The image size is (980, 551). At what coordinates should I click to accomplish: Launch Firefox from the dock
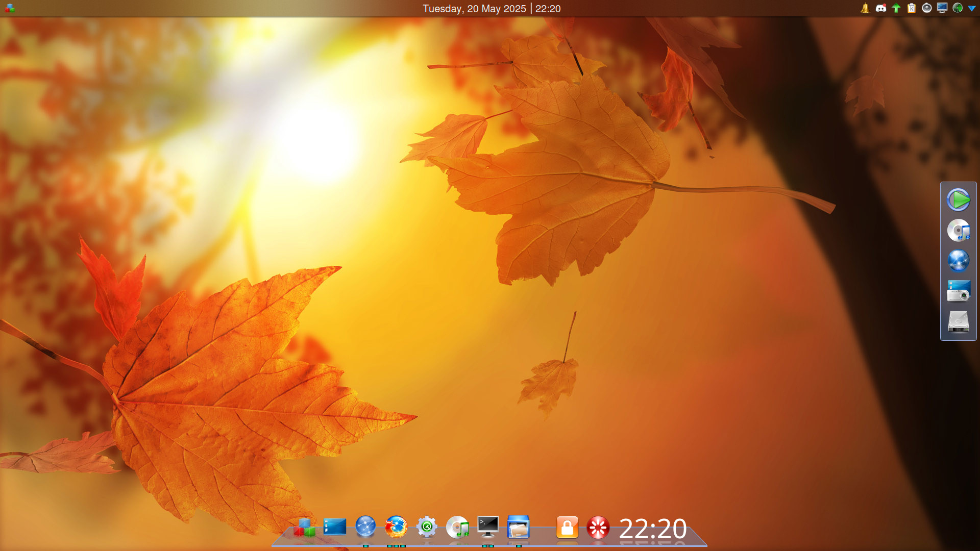[396, 527]
